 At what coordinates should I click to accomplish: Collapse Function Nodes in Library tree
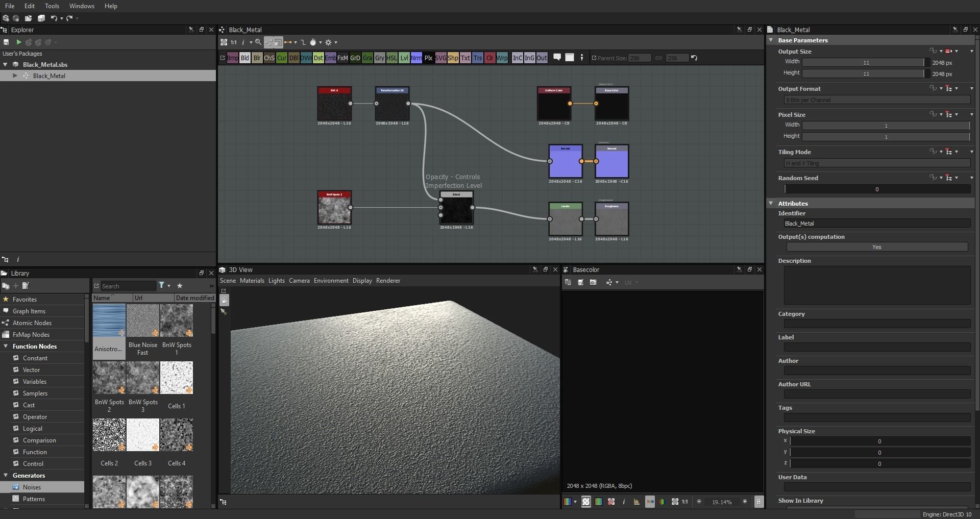(6, 346)
